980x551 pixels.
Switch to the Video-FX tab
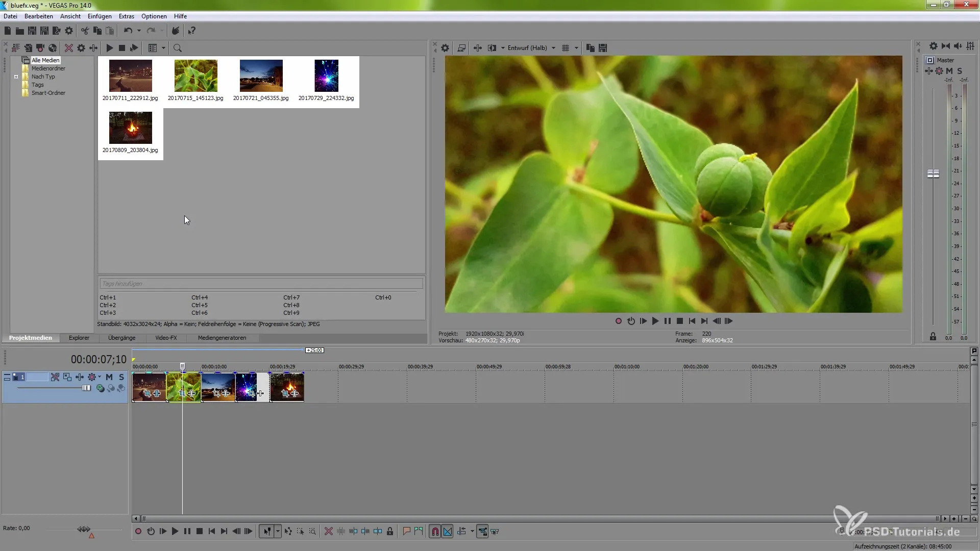click(166, 338)
